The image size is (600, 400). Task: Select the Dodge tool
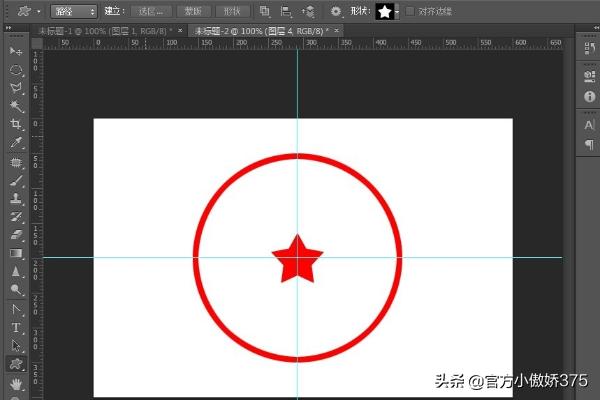[x=16, y=289]
